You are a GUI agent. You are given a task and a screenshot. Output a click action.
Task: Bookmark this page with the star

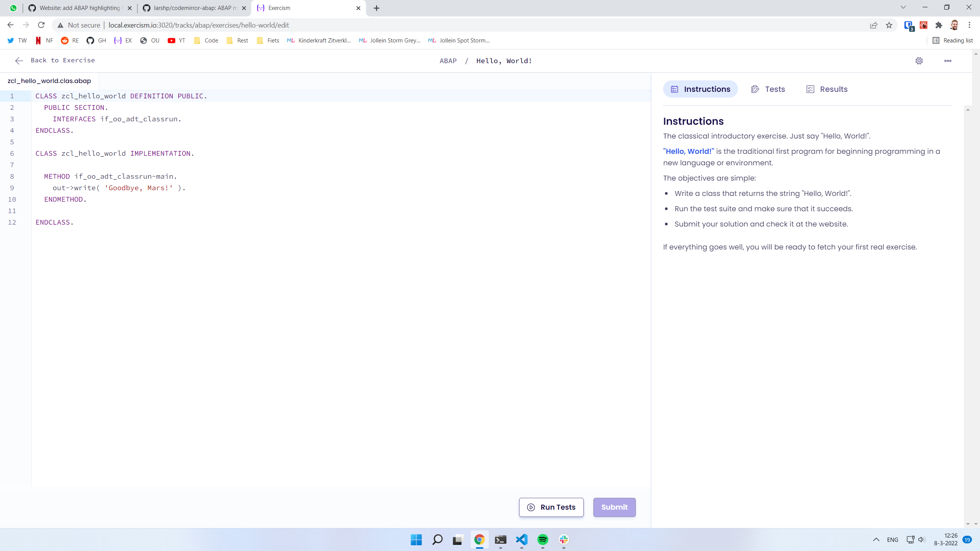(x=889, y=25)
